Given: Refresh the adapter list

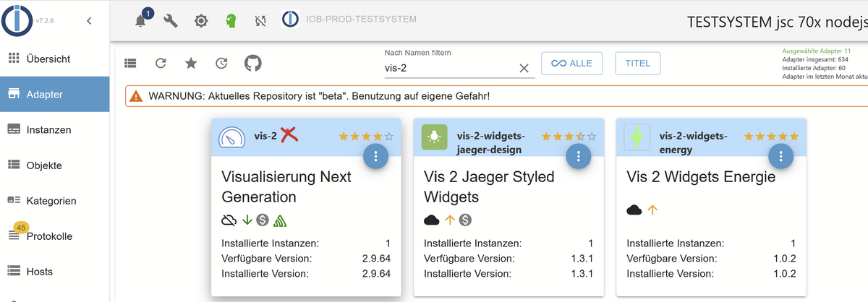Looking at the screenshot, I should pos(161,63).
